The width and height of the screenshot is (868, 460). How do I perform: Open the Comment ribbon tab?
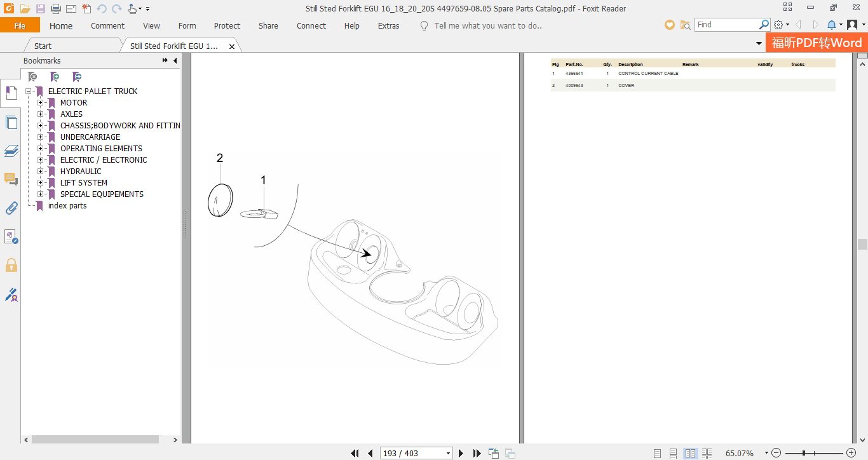107,26
